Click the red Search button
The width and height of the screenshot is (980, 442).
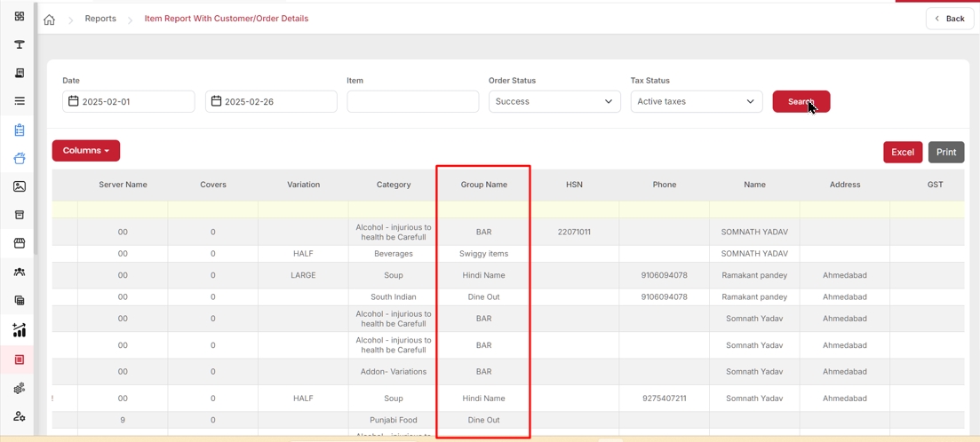coord(801,102)
